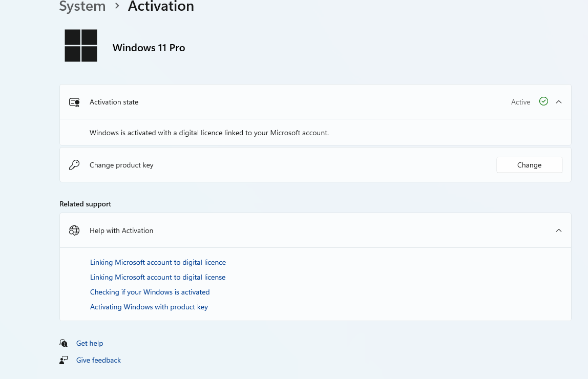Click the key icon beside Change product key

[x=74, y=165]
